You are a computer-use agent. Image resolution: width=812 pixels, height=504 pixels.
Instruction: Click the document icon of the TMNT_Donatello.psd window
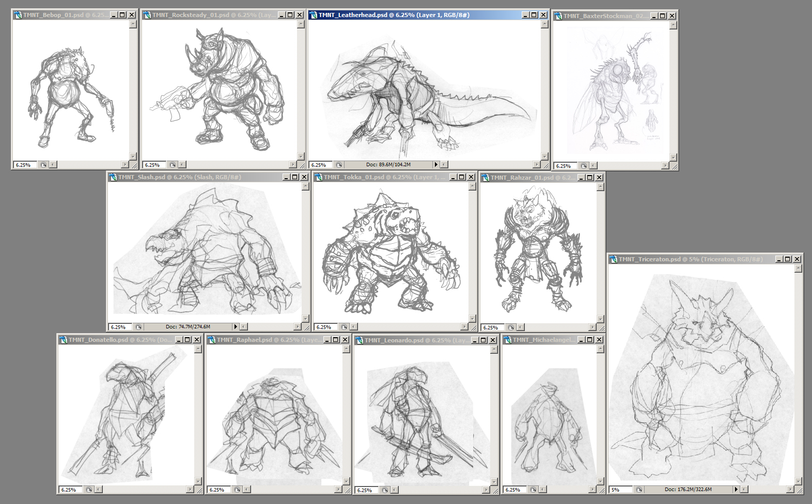coord(64,340)
